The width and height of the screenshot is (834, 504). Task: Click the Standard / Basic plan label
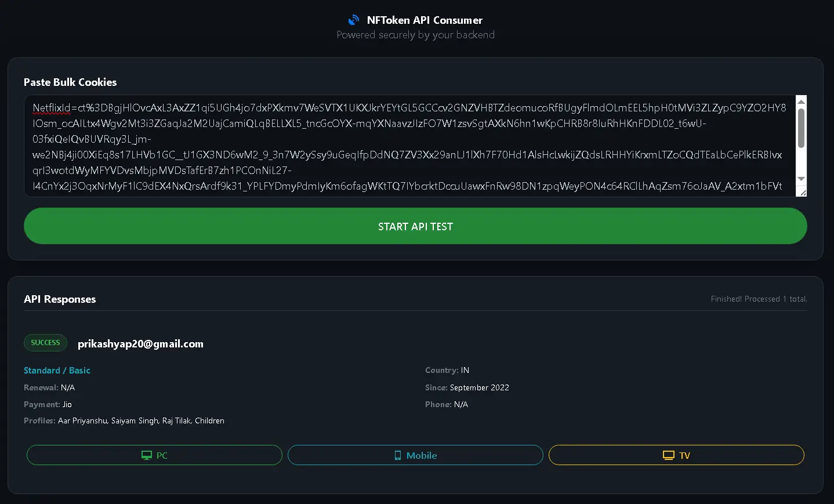click(x=57, y=371)
